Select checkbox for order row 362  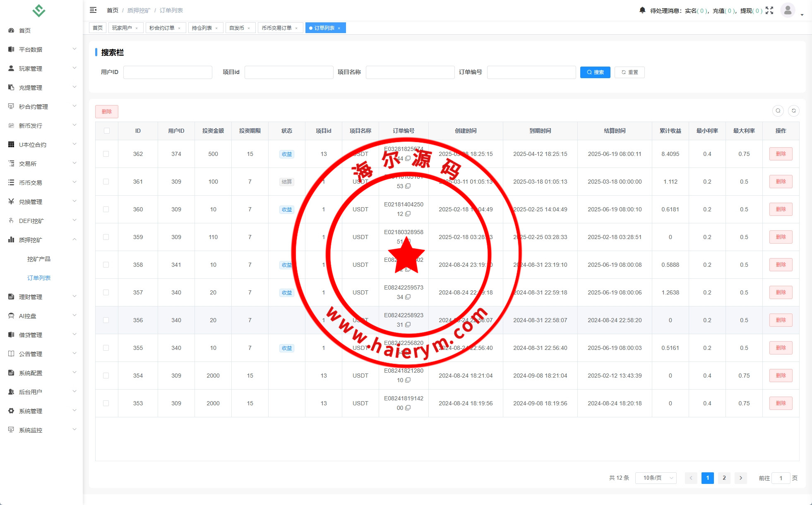click(x=106, y=154)
